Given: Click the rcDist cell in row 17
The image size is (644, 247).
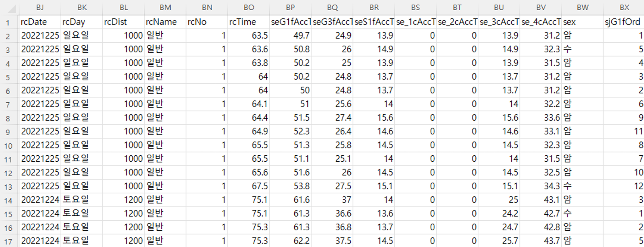Looking at the screenshot, I should coord(123,241).
